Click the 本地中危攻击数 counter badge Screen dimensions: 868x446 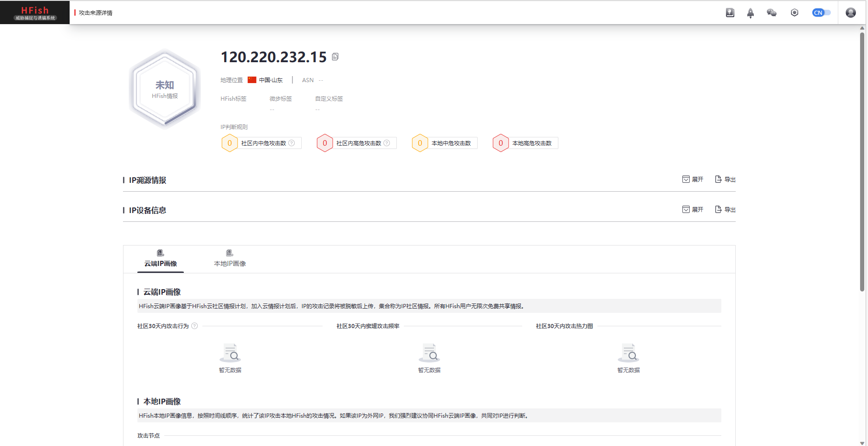pos(420,143)
